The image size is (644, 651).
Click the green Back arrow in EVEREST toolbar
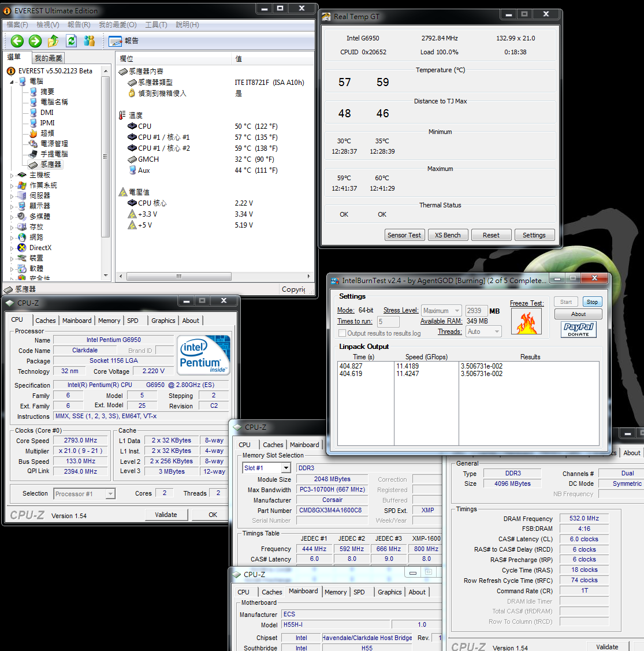click(17, 40)
